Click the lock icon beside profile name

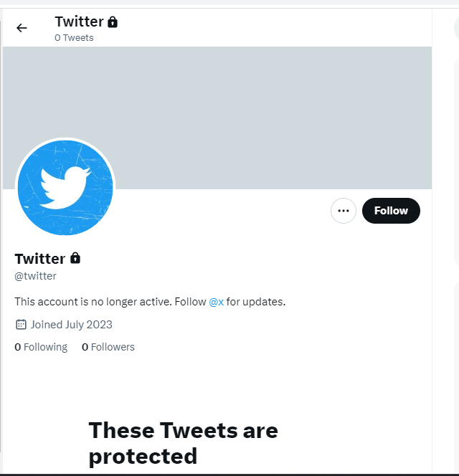pyautogui.click(x=75, y=258)
